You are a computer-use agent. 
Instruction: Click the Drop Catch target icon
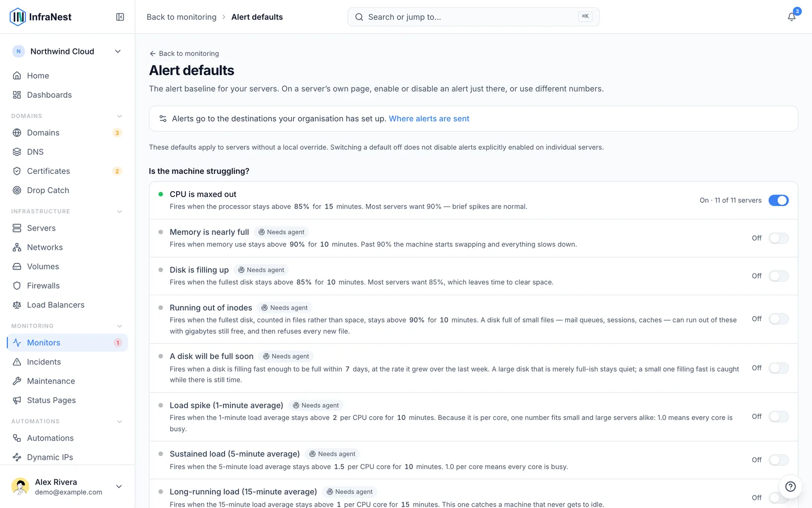tap(17, 190)
